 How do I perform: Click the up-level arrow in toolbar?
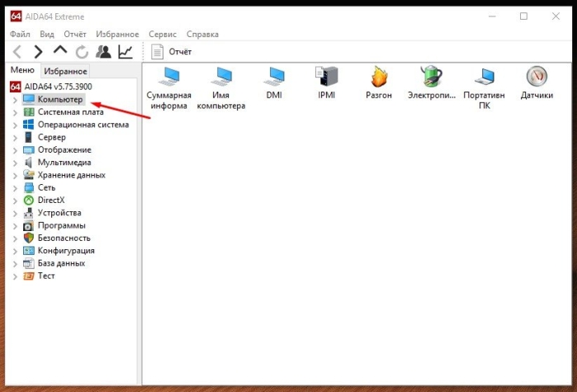coord(60,50)
